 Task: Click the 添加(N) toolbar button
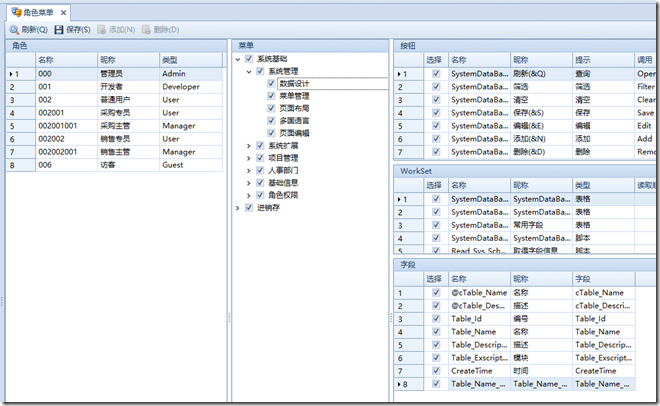[x=116, y=29]
